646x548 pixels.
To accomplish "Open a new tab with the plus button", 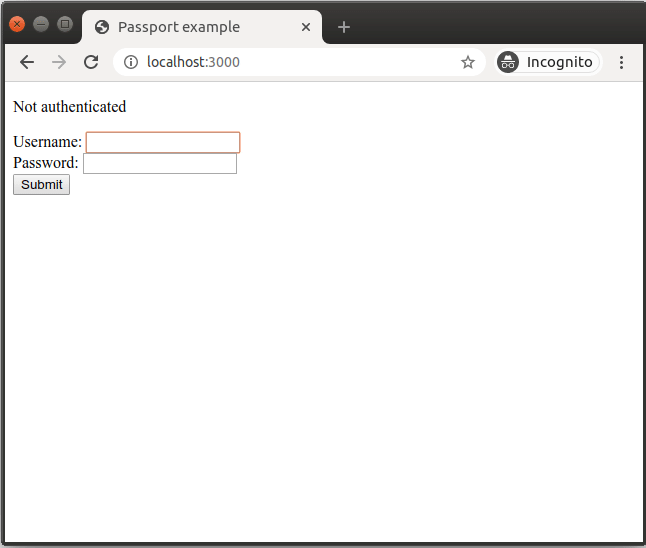I will 344,27.
